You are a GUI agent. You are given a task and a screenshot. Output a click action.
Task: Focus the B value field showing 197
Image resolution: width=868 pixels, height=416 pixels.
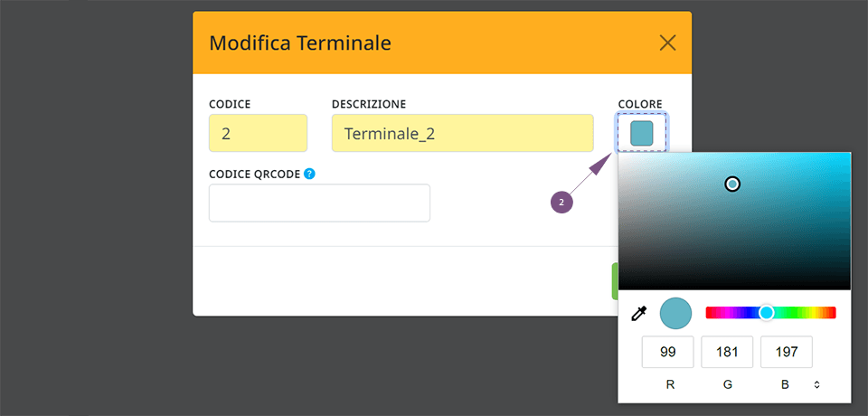coord(787,352)
